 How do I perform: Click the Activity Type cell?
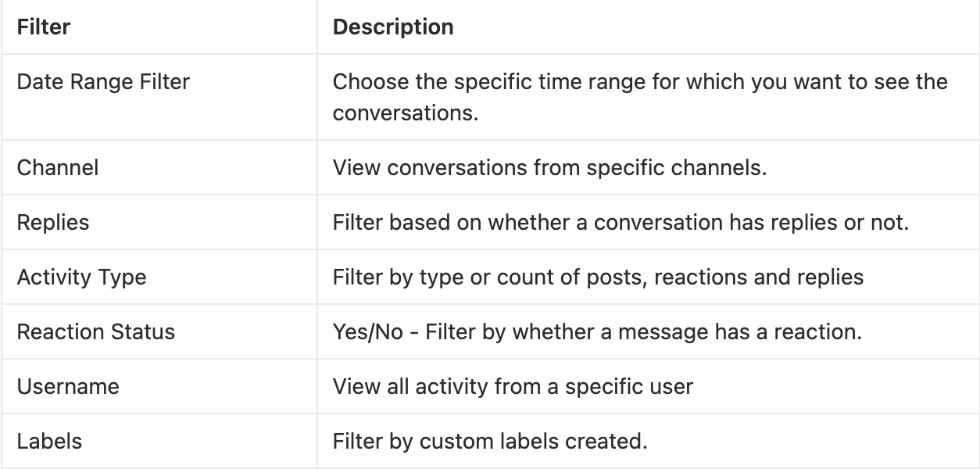click(81, 277)
